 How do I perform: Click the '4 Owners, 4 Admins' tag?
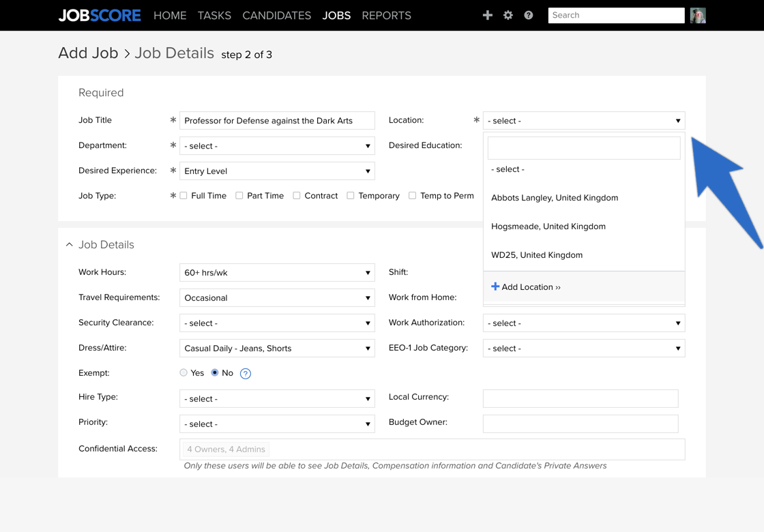click(226, 449)
